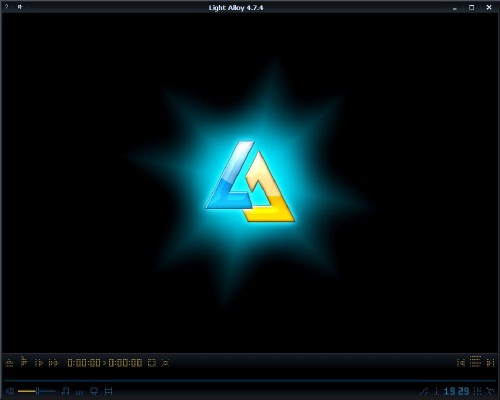Click the aspect ratio frame icon
This screenshot has height=400, width=500.
[109, 391]
